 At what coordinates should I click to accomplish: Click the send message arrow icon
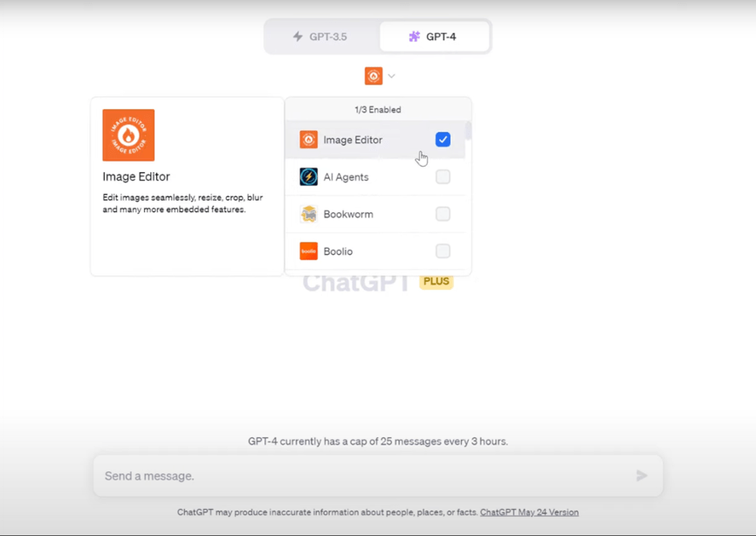pyautogui.click(x=642, y=476)
